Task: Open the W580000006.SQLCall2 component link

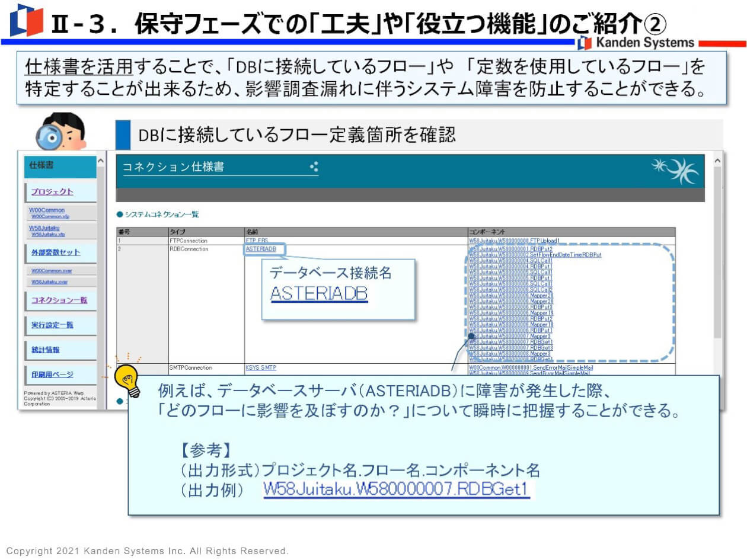Action: tap(511, 290)
